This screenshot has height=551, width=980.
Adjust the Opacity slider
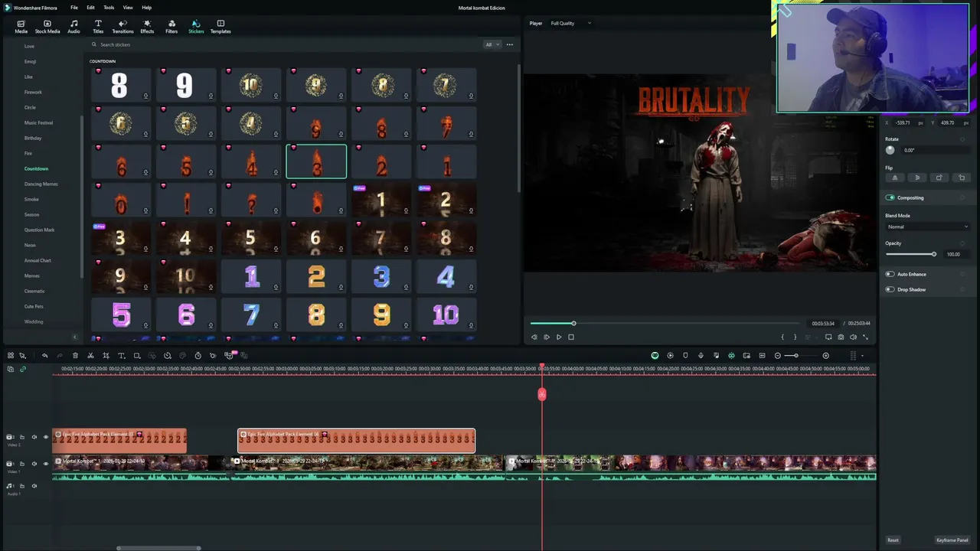click(x=910, y=254)
